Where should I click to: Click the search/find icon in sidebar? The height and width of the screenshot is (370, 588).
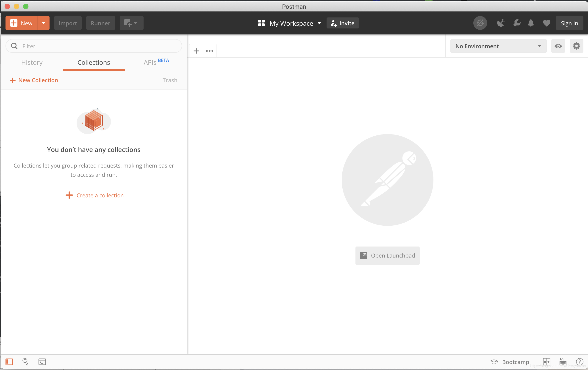pos(25,362)
